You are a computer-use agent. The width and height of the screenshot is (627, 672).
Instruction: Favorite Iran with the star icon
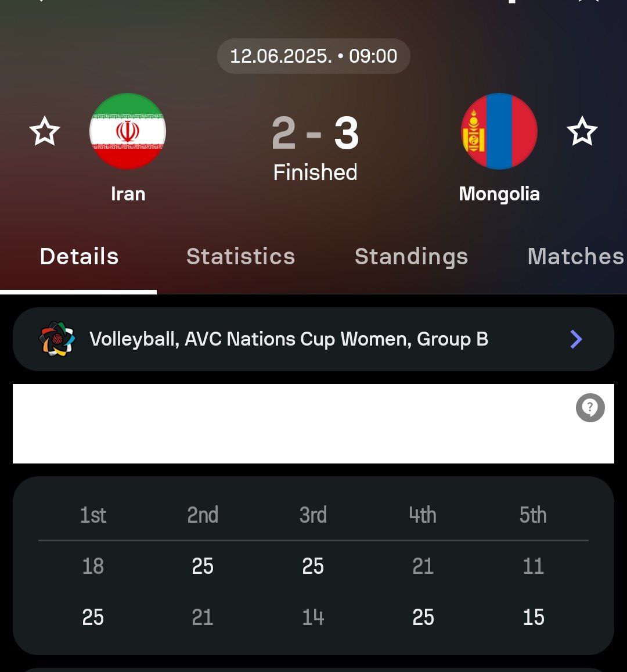coord(45,131)
